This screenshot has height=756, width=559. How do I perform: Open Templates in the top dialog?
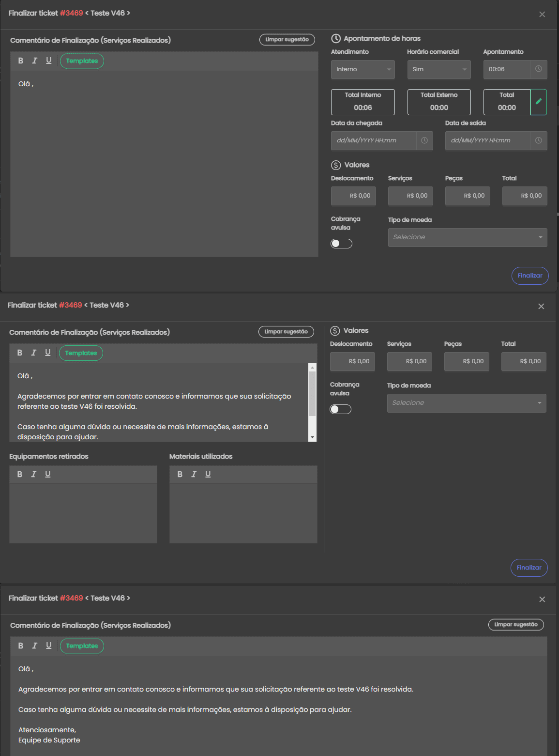click(x=82, y=61)
